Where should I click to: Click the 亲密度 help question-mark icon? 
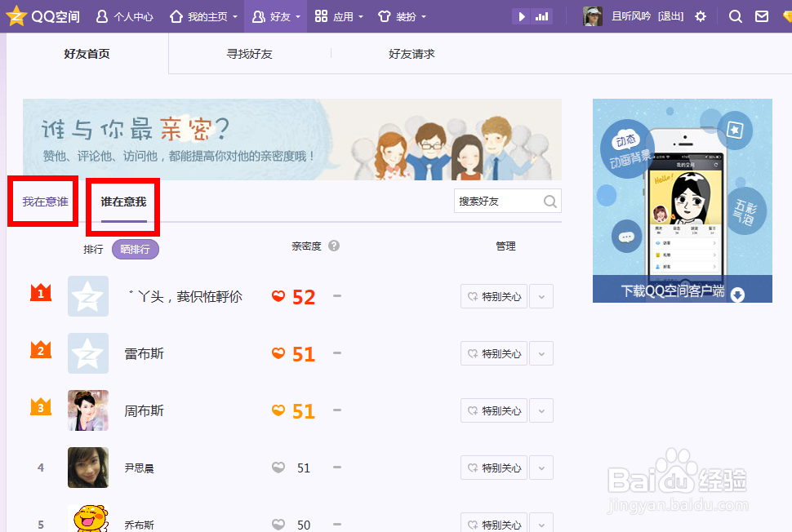click(334, 246)
